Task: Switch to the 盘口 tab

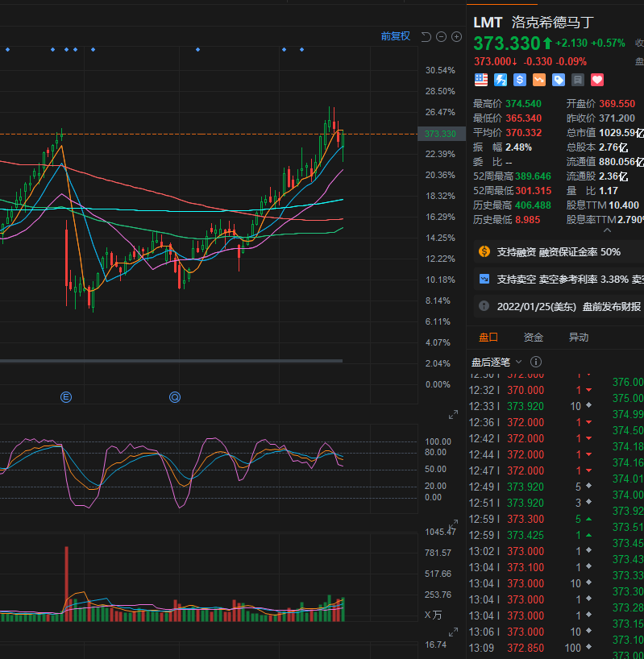Action: [488, 337]
